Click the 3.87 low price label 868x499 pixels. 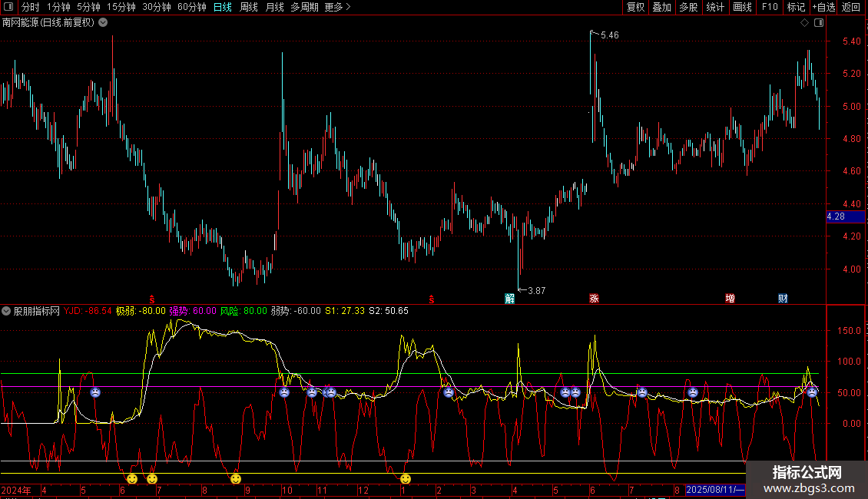click(x=536, y=290)
